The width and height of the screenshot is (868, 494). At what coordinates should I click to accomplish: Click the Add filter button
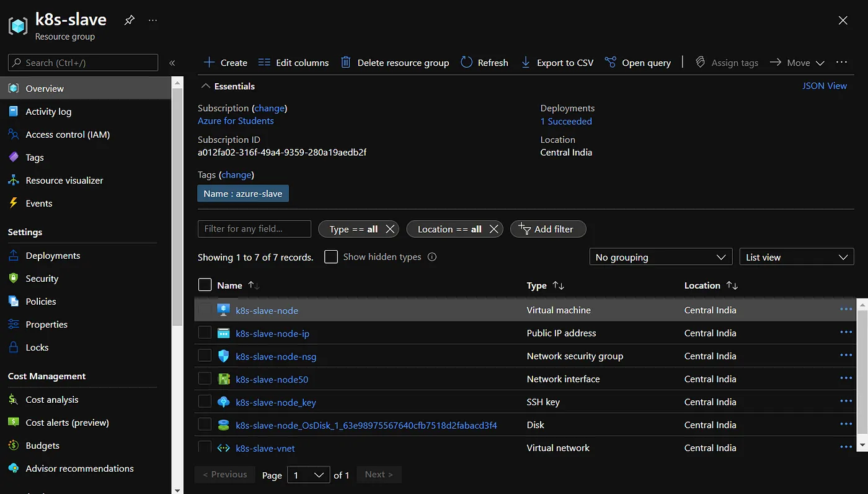tap(547, 229)
